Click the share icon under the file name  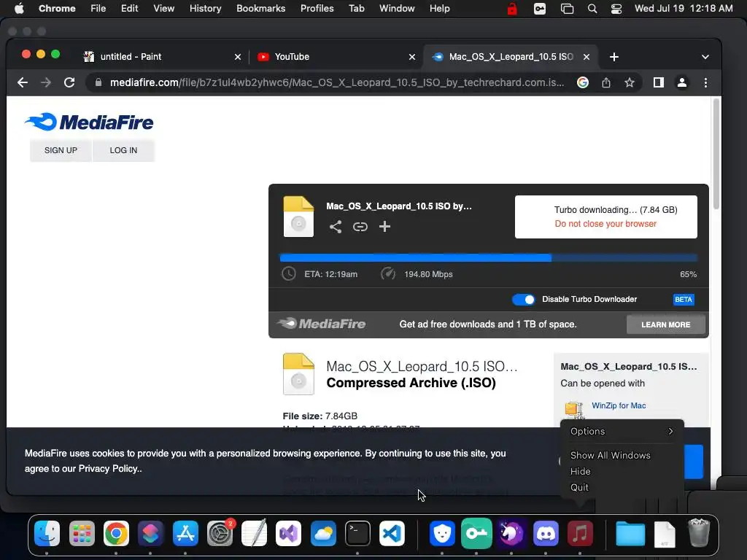[x=336, y=227]
